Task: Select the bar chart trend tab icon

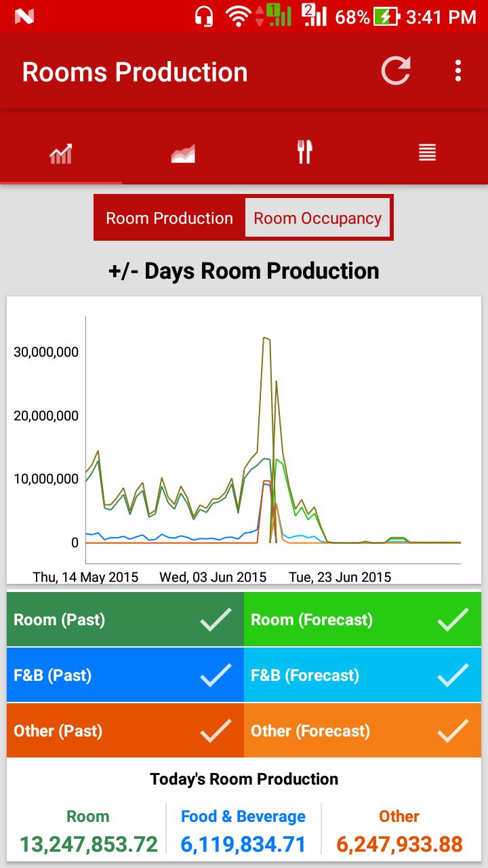Action: tap(61, 153)
